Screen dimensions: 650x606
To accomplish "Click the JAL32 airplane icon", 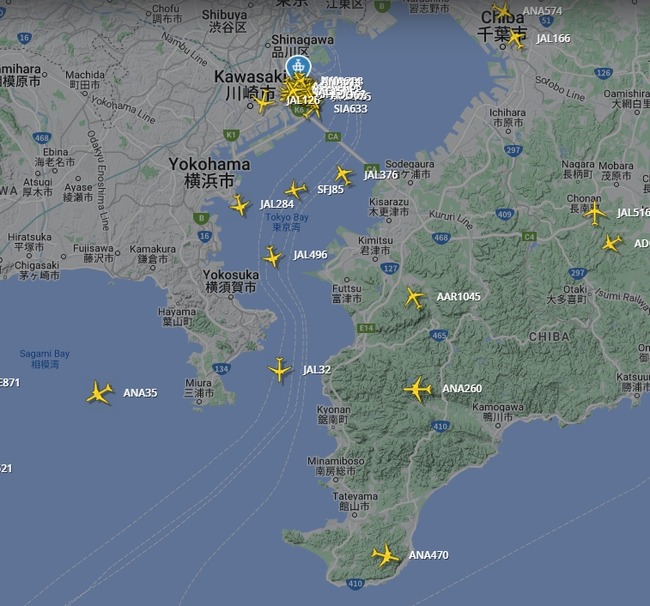I will tap(280, 369).
